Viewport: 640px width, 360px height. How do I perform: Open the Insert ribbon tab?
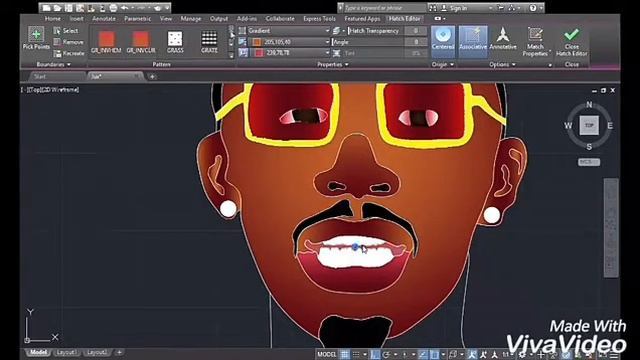76,19
